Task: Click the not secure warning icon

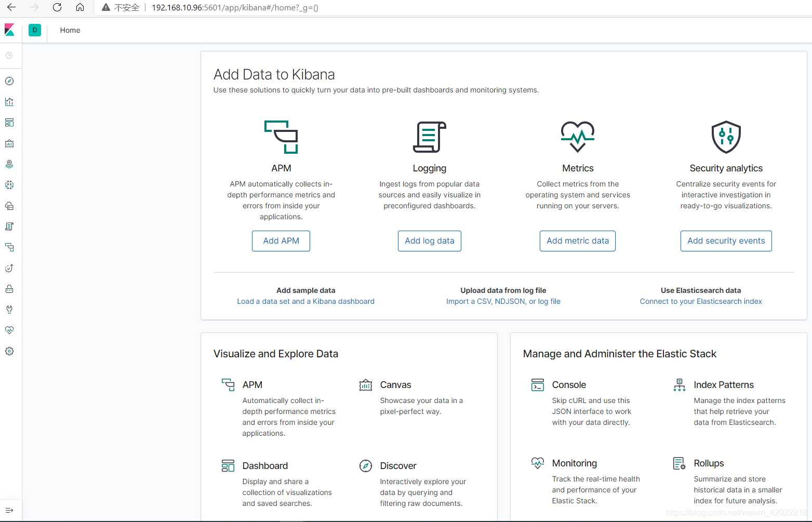Action: tap(106, 7)
